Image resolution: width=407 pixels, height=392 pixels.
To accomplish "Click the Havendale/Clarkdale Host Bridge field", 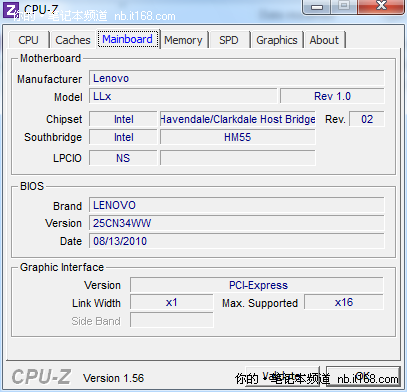I will point(238,119).
